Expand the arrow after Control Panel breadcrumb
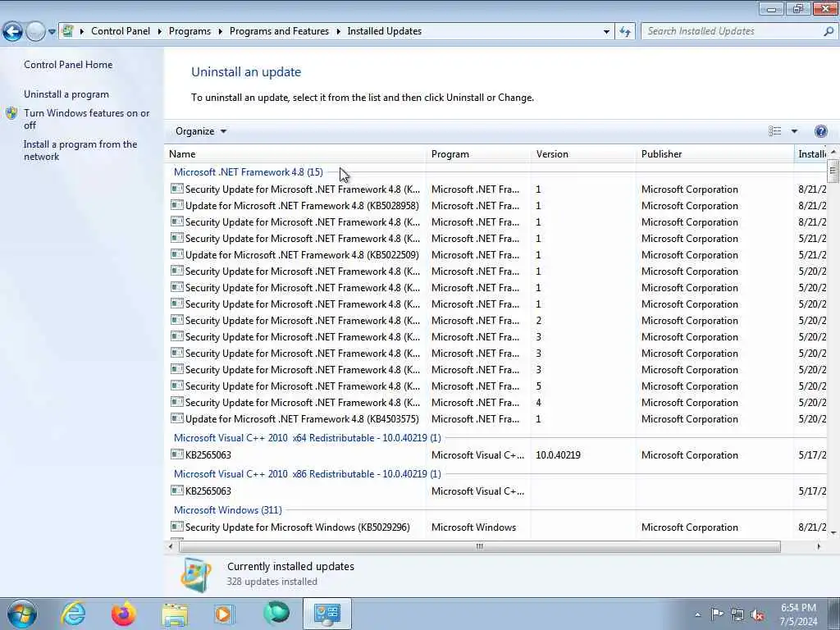 160,31
